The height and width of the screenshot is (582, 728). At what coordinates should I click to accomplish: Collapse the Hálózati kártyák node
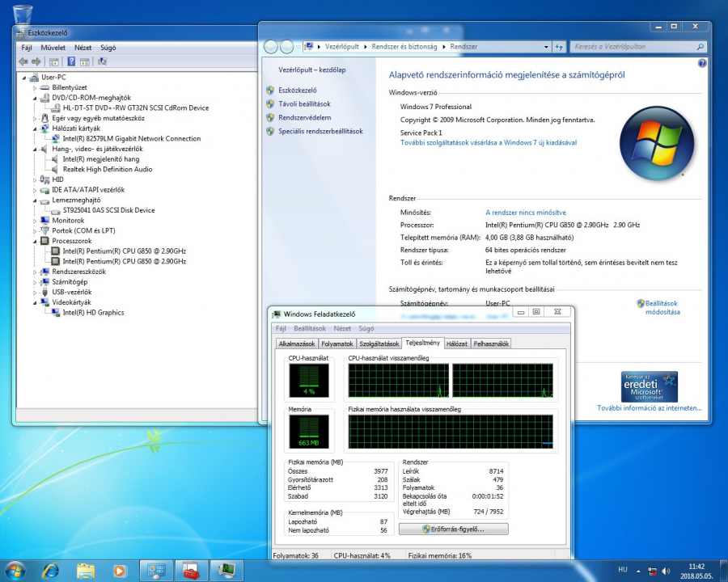[35, 129]
